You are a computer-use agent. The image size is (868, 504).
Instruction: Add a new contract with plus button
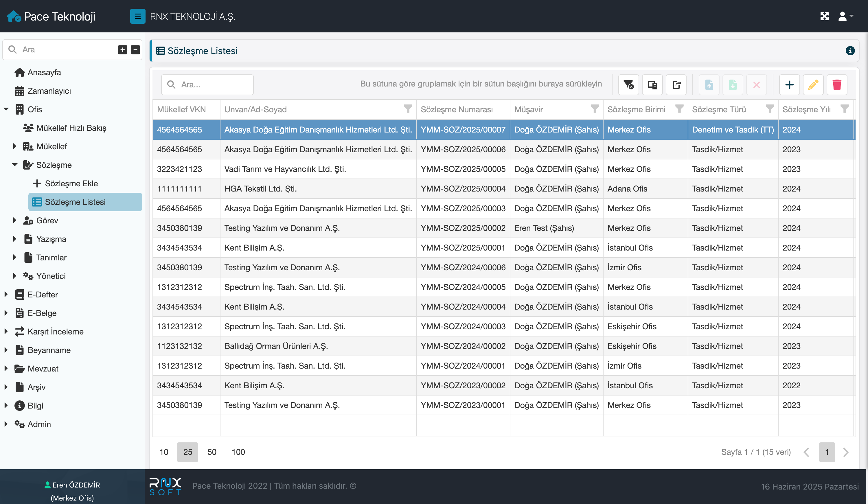pyautogui.click(x=789, y=85)
